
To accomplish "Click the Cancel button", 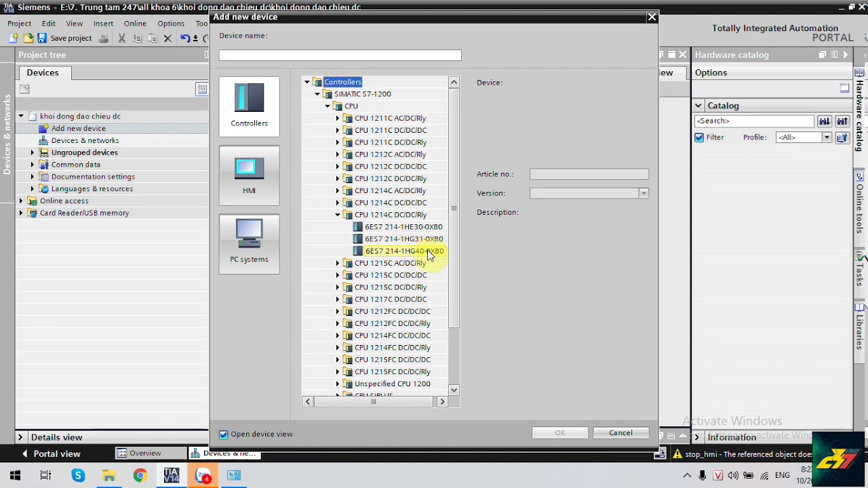I will (620, 433).
